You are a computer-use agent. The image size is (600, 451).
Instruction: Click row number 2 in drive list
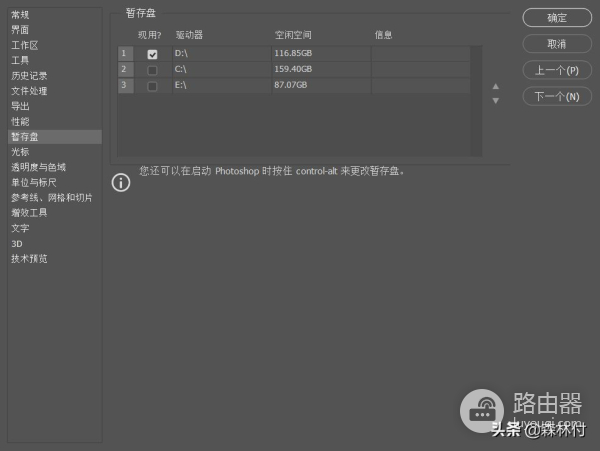pyautogui.click(x=126, y=70)
